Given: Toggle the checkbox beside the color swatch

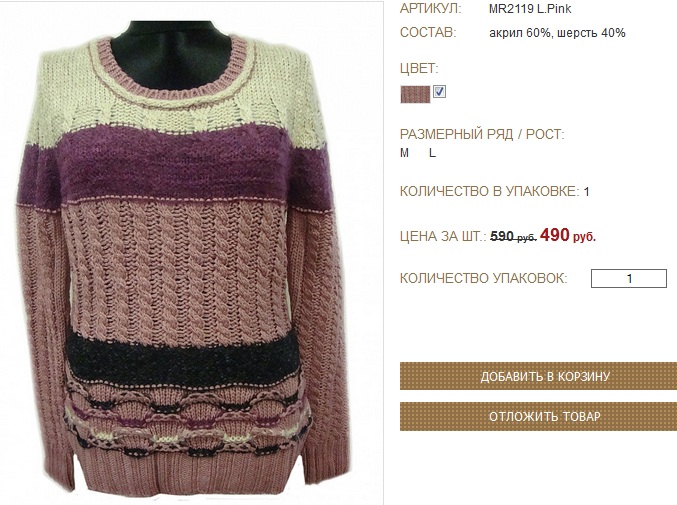Looking at the screenshot, I should point(440,92).
